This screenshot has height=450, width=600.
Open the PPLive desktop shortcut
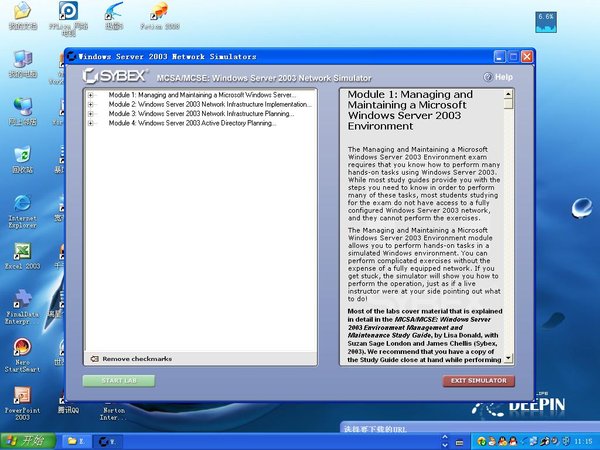(x=68, y=18)
